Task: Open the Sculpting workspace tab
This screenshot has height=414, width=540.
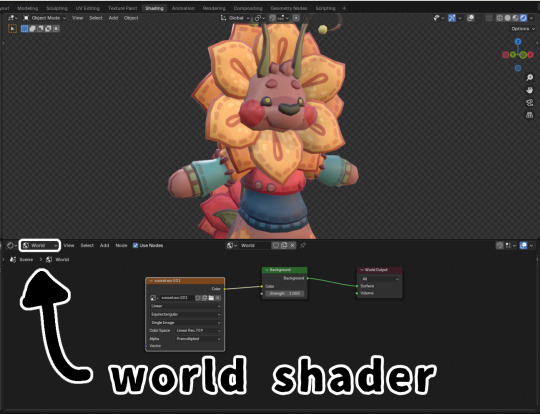Action: pos(57,8)
